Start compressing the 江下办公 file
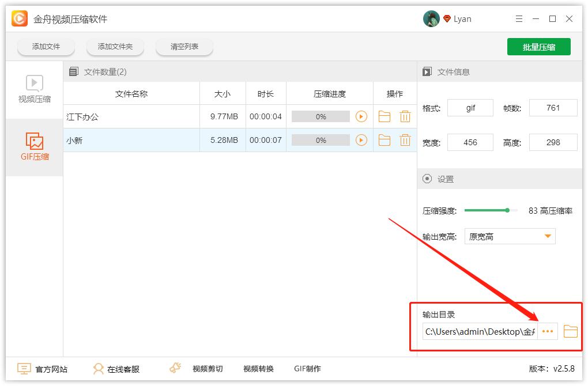 coord(363,116)
